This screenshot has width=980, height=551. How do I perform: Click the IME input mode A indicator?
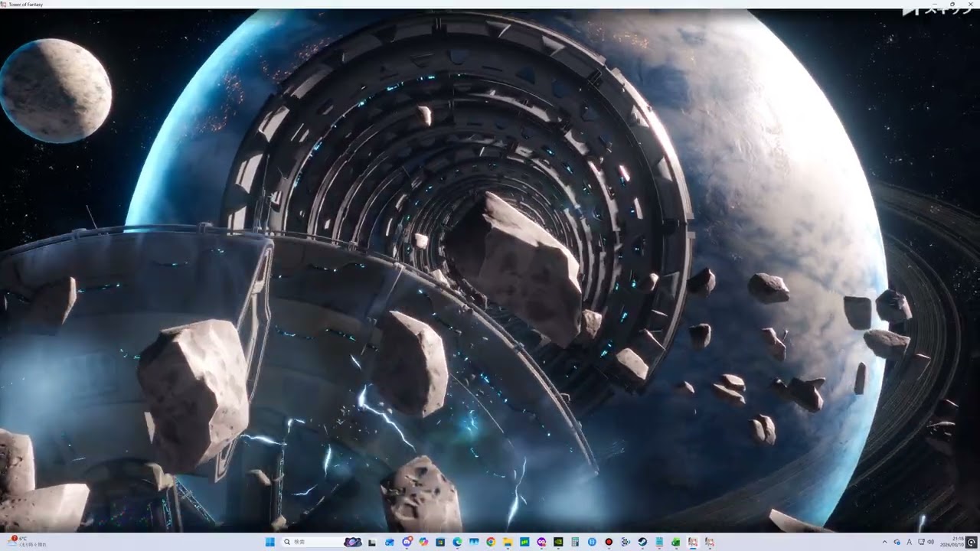coord(910,542)
